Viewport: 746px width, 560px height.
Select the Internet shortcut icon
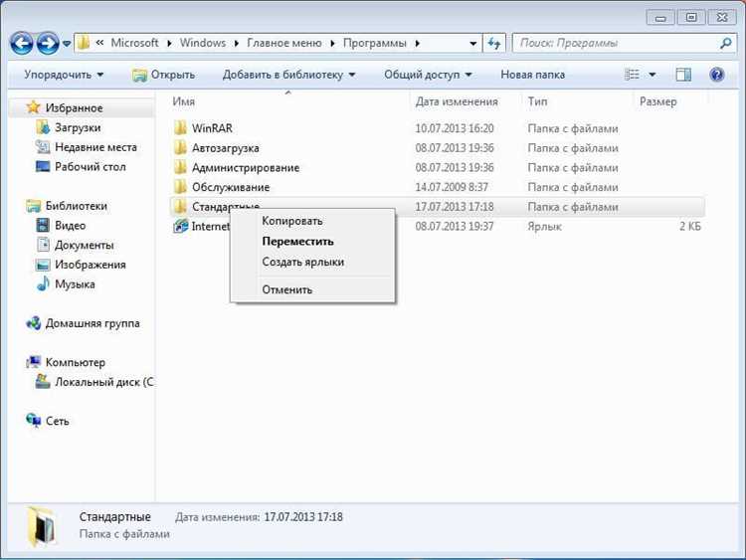click(180, 226)
